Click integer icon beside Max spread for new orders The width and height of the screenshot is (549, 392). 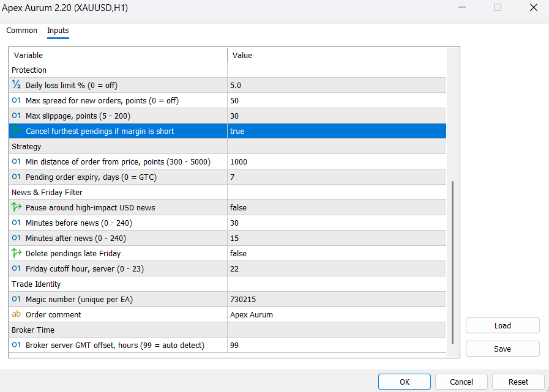click(x=17, y=100)
